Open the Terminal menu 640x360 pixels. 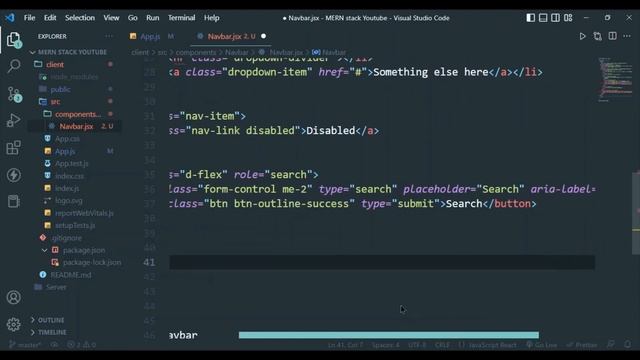[x=182, y=18]
